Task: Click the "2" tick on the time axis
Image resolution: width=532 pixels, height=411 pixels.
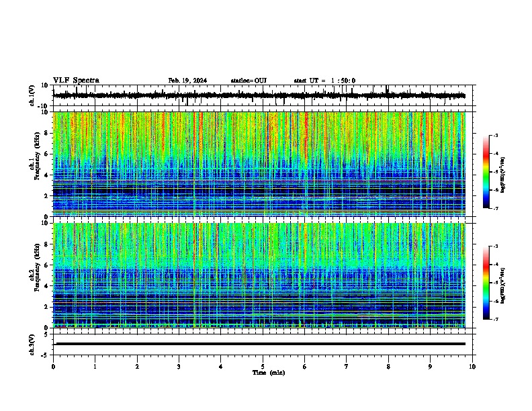Action: [137, 367]
